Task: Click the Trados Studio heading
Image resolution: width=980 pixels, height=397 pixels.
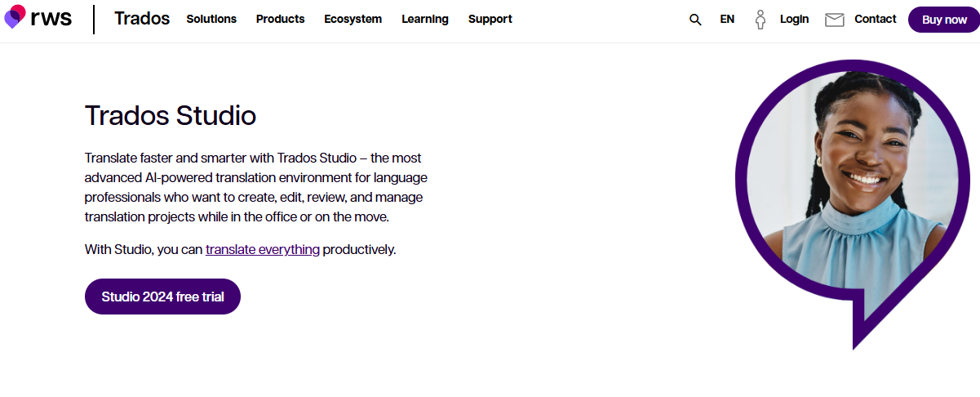Action: pos(171,116)
